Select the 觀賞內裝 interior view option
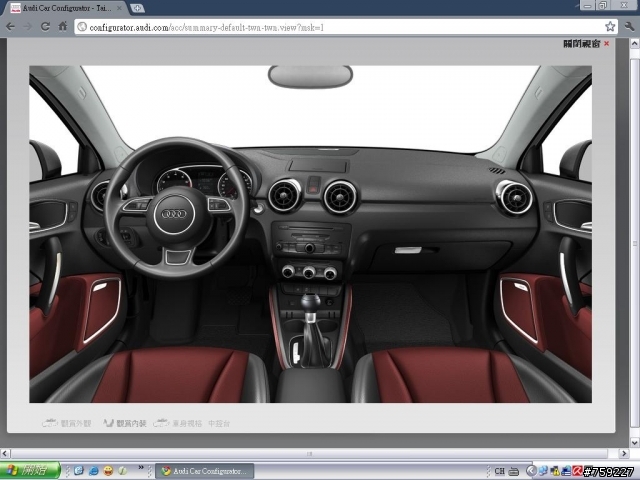The height and width of the screenshot is (480, 640). coord(131,423)
